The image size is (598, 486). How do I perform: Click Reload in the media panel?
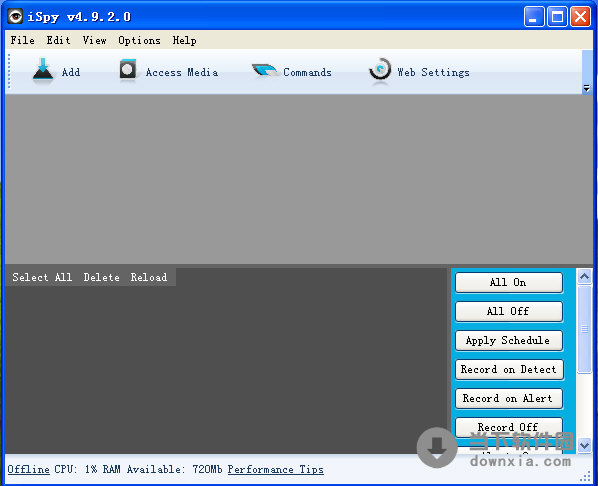click(149, 277)
